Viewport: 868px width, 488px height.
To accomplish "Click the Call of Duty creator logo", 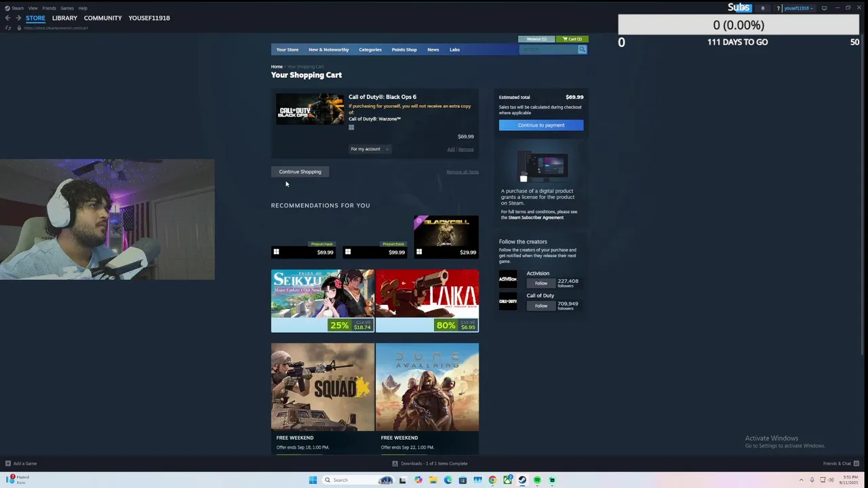I will click(508, 302).
